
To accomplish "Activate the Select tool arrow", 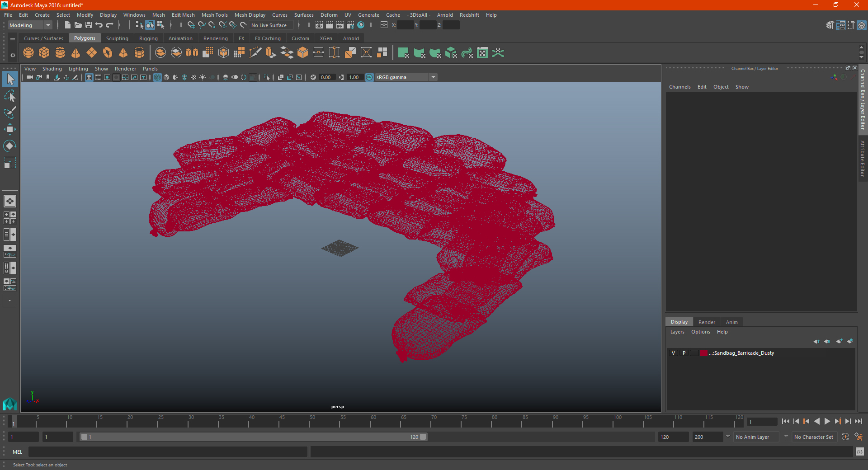I will pyautogui.click(x=10, y=79).
